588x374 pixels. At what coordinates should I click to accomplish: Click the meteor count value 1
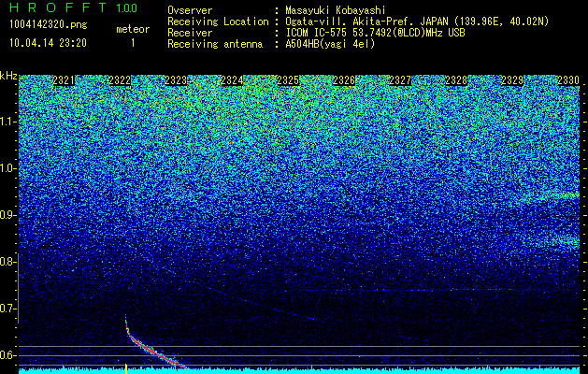click(133, 43)
